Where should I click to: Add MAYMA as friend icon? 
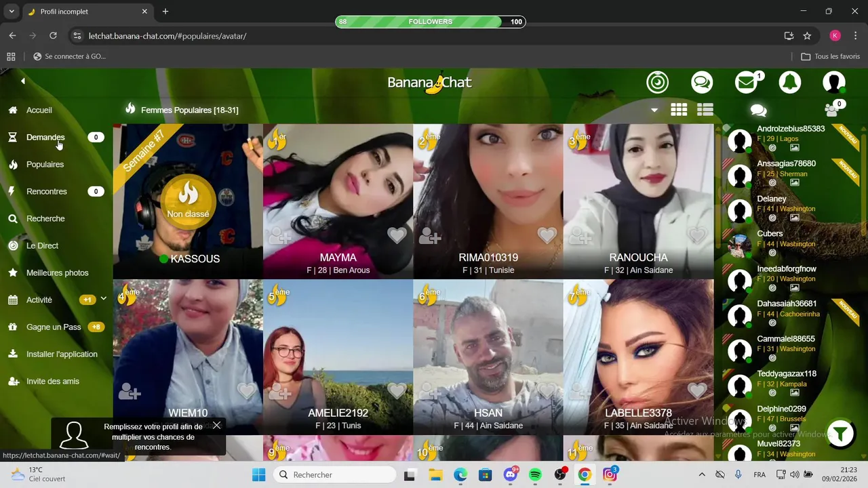tap(279, 236)
